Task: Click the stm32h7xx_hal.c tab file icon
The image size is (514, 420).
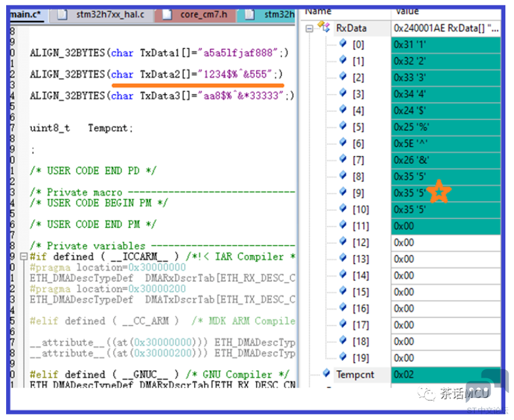Action: click(x=62, y=14)
